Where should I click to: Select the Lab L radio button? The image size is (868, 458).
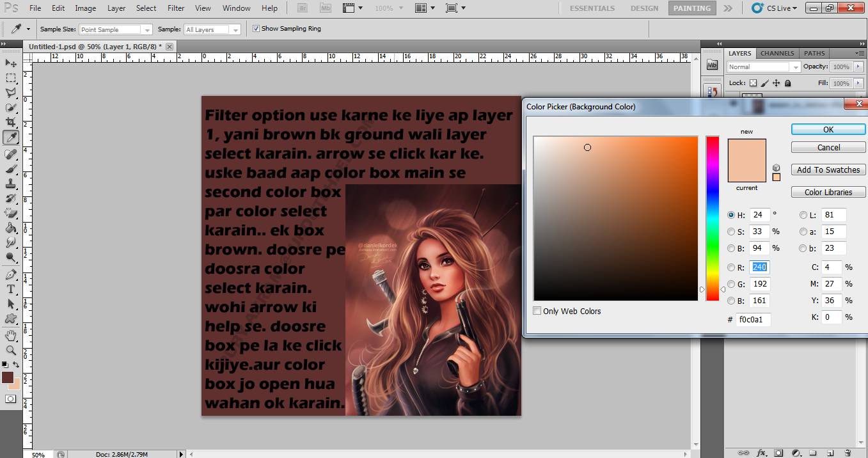(x=803, y=215)
